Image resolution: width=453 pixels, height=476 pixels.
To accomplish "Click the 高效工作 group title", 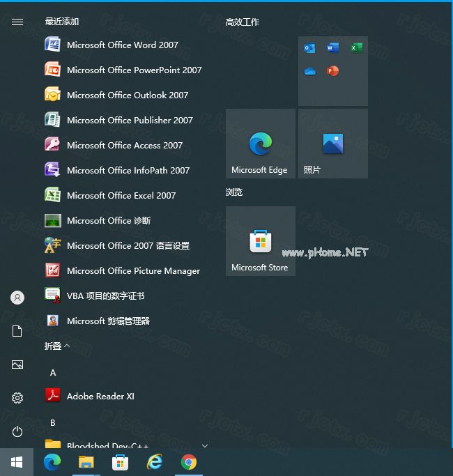I will tap(243, 22).
